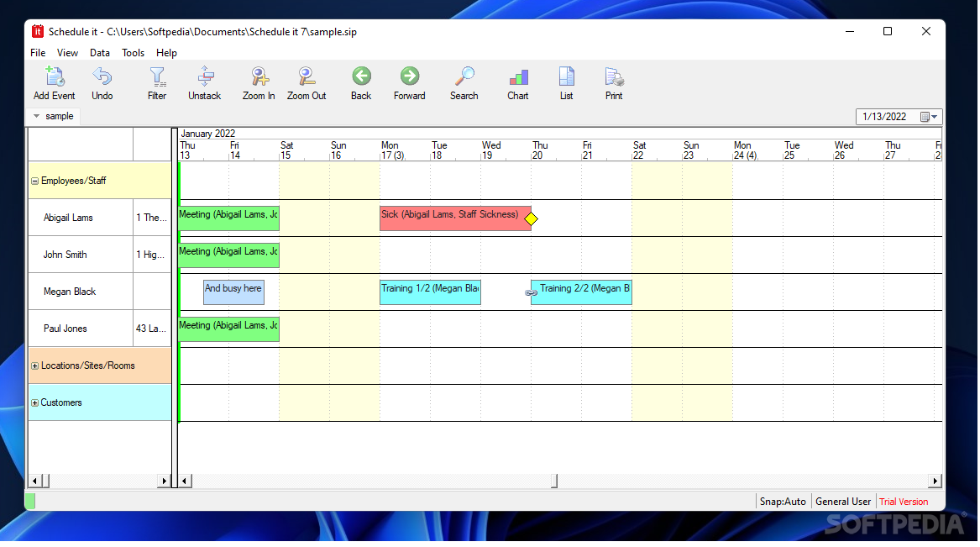Click the Zoom Out magnifier icon
The width and height of the screenshot is (980, 547).
307,77
